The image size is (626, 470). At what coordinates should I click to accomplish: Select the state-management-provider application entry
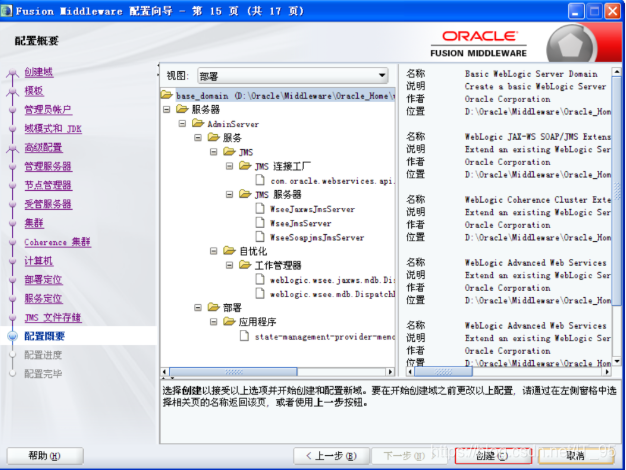coord(325,337)
